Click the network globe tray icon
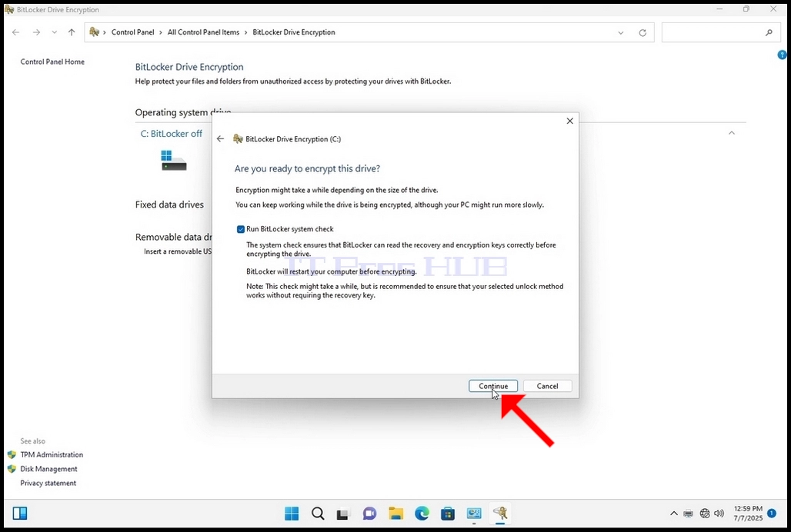This screenshot has height=532, width=791. [x=705, y=514]
